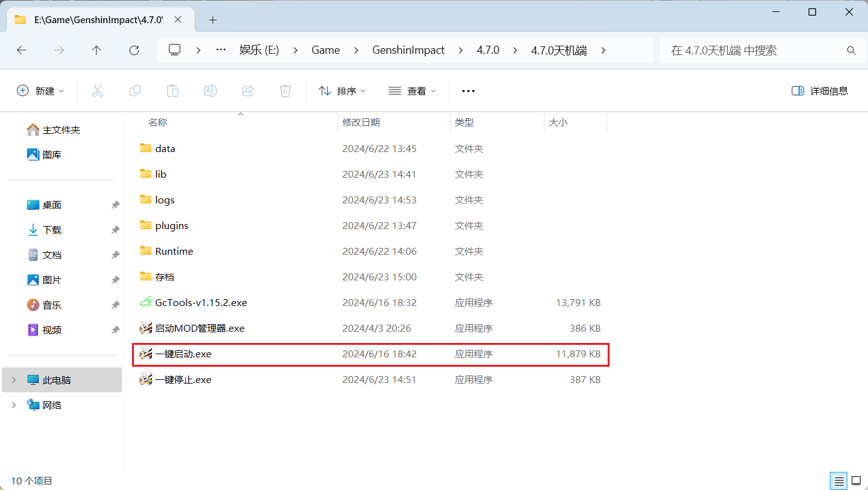Expand the 此电脑 tree node
The image size is (868, 490).
(x=14, y=380)
